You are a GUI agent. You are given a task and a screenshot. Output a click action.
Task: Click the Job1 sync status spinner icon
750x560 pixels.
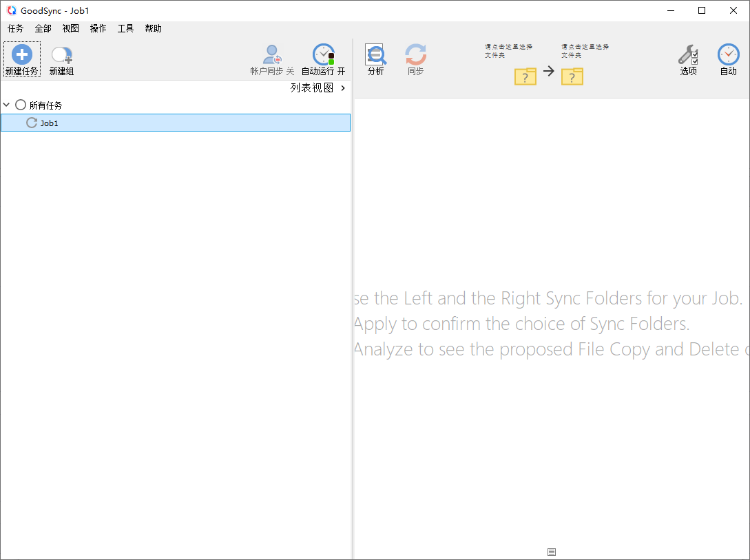pos(32,123)
